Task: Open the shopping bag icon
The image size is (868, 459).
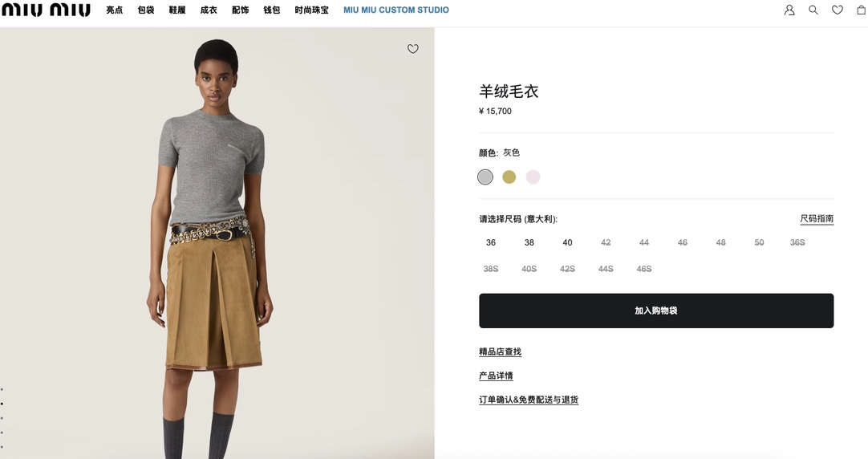Action: 862,10
